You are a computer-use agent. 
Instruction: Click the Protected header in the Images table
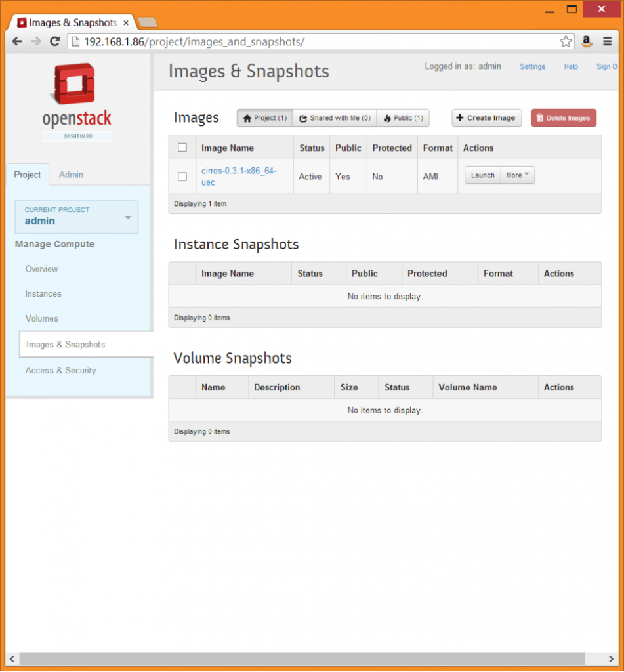point(392,148)
